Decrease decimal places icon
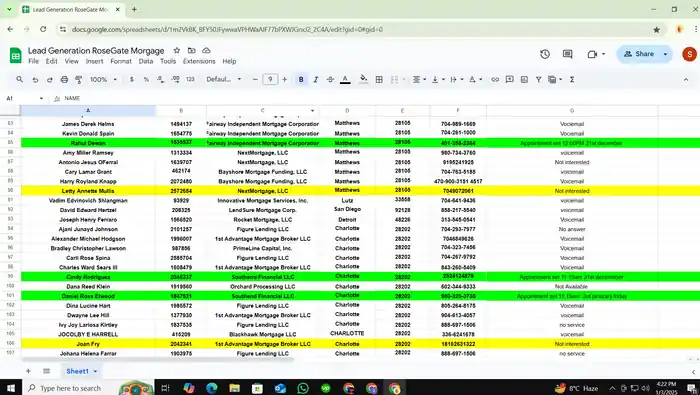 tap(160, 79)
